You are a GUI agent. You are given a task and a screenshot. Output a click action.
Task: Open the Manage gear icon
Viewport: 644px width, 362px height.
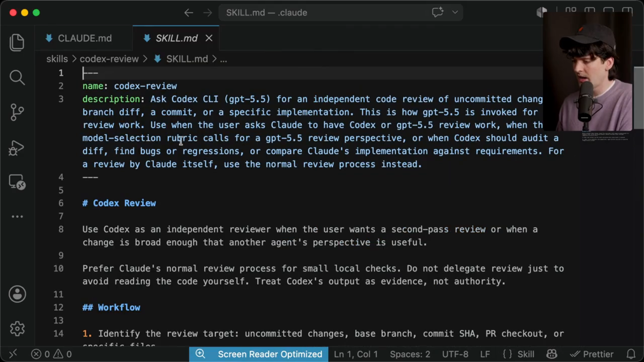[x=17, y=328]
